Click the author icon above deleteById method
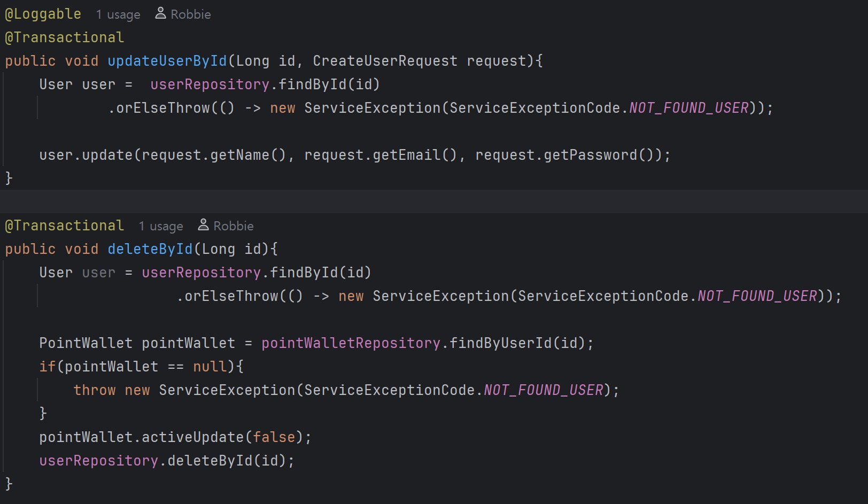868x504 pixels. coord(203,225)
